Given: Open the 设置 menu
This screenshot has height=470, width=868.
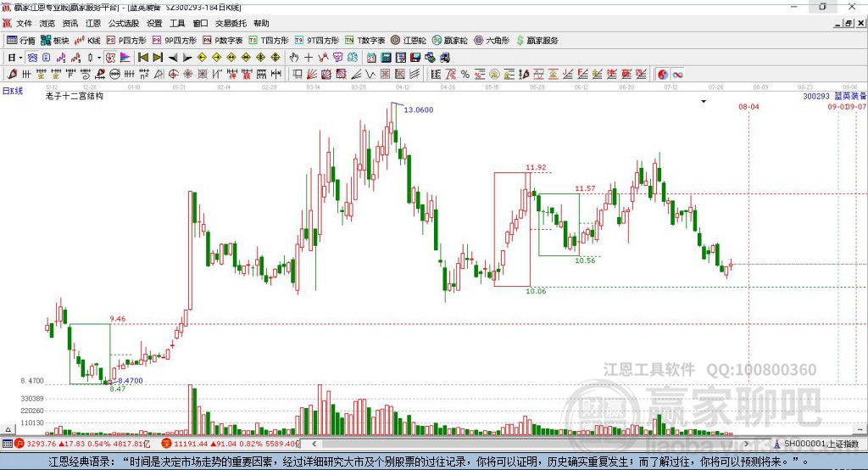Looking at the screenshot, I should (x=154, y=23).
